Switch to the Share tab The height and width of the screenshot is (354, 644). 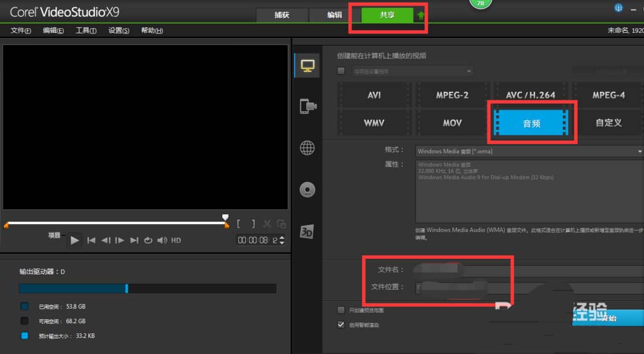(x=387, y=15)
